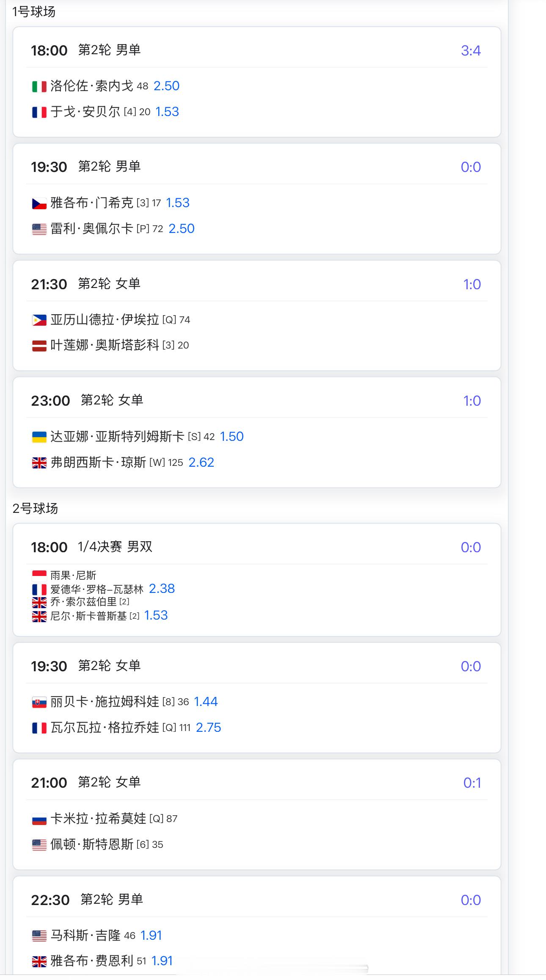Click the Italian flag beside 洛伦佐·索内戈
The image size is (546, 980).
(39, 86)
